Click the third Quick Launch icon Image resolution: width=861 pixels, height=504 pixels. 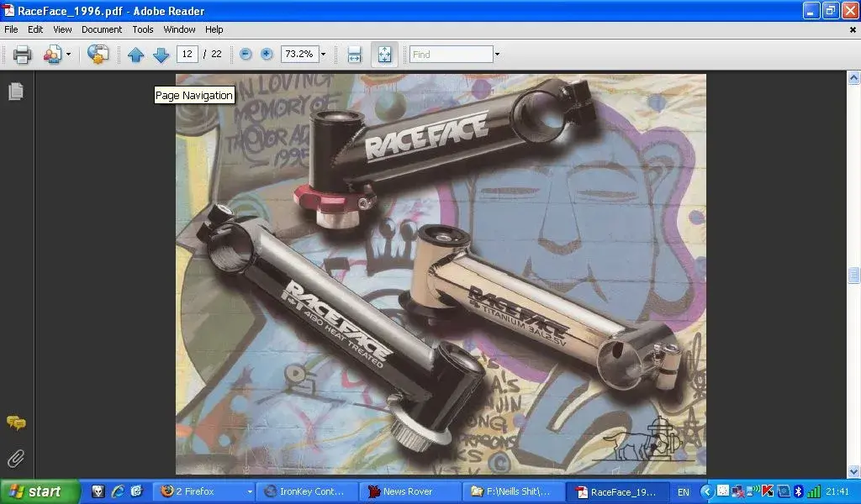[137, 491]
